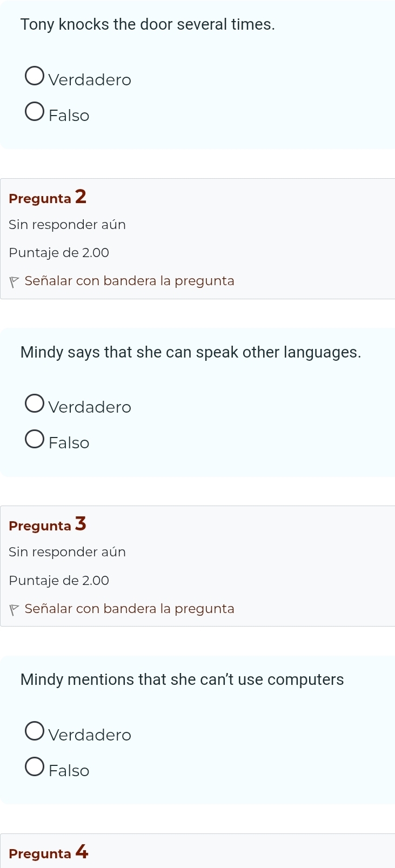Mark Verdadero for Mindy can't use computers
Viewport: 395px width, 868px height.
click(x=35, y=732)
